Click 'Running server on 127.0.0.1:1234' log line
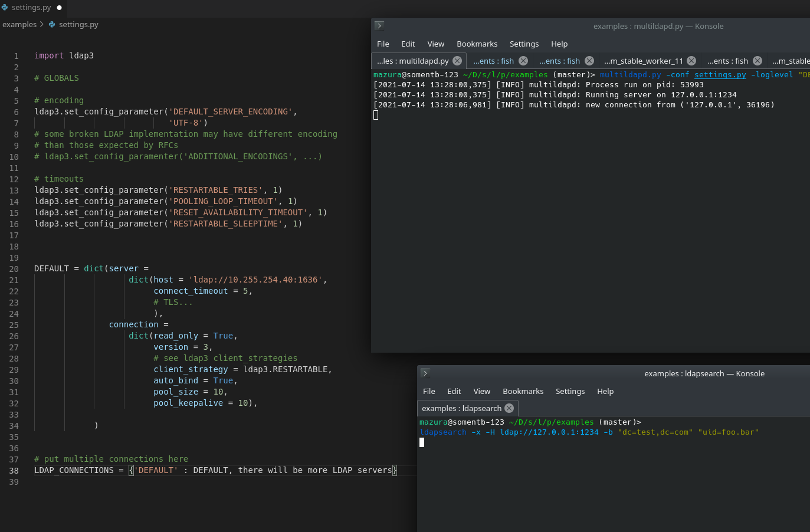 tap(555, 95)
